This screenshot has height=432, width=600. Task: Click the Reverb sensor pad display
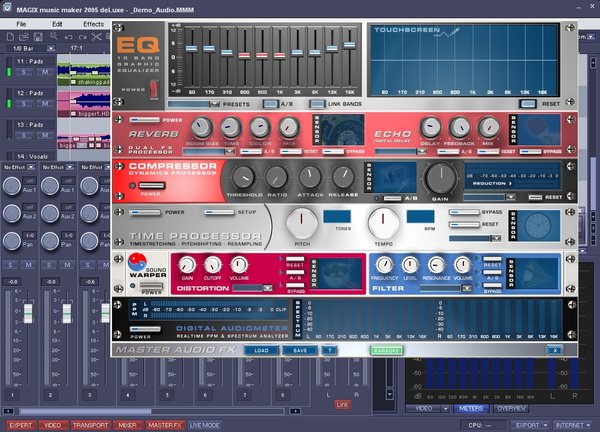(342, 130)
